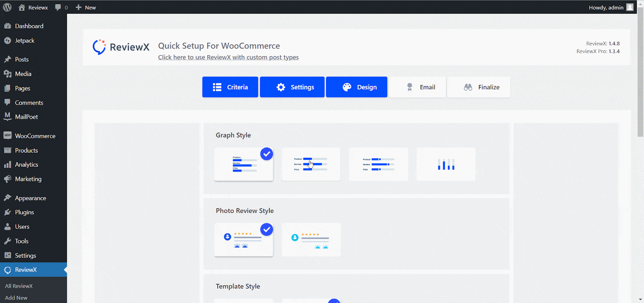Click the Jetpack icon in sidebar
Viewport: 644px width, 303px height.
tap(7, 41)
